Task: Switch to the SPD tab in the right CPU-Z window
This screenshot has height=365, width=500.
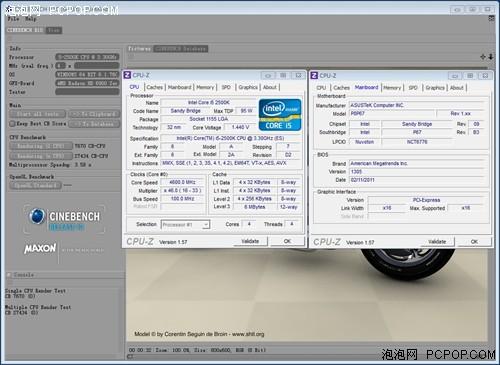Action: pos(413,88)
